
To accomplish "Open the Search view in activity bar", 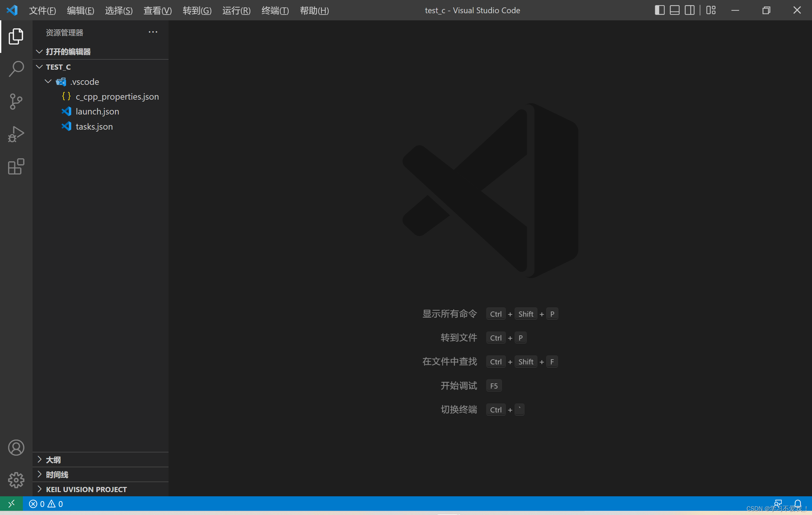I will [x=16, y=69].
